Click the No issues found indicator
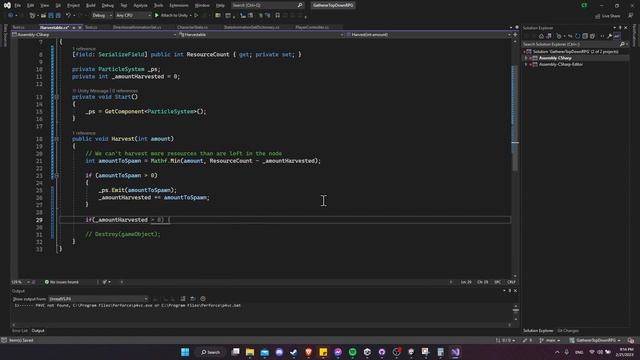The image size is (640, 360). coord(62,282)
